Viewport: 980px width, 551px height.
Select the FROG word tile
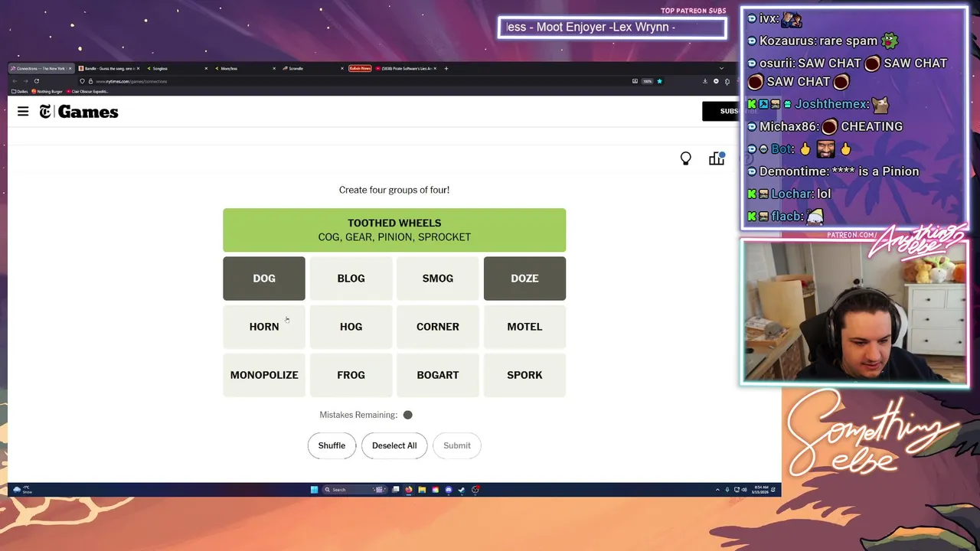tap(351, 375)
